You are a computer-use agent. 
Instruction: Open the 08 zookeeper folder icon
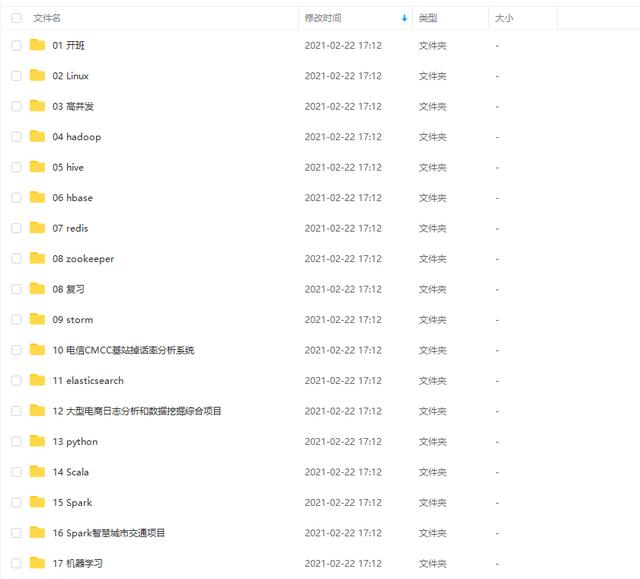tap(37, 258)
